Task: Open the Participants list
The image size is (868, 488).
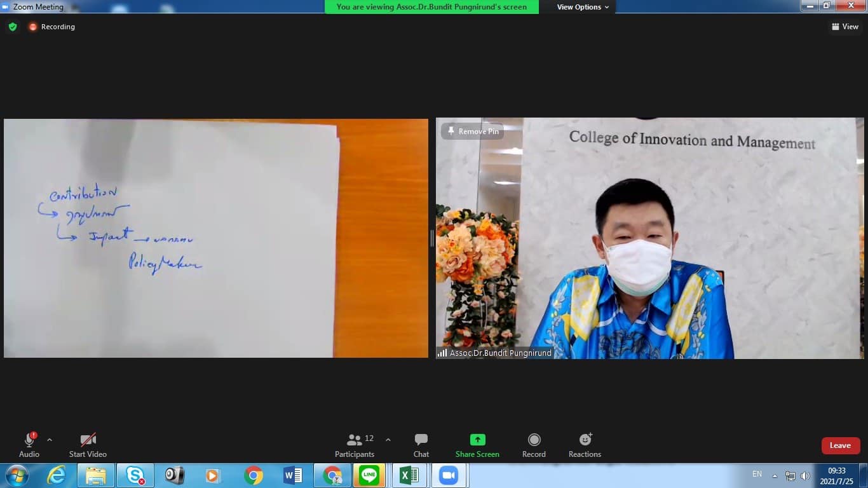Action: click(x=355, y=445)
